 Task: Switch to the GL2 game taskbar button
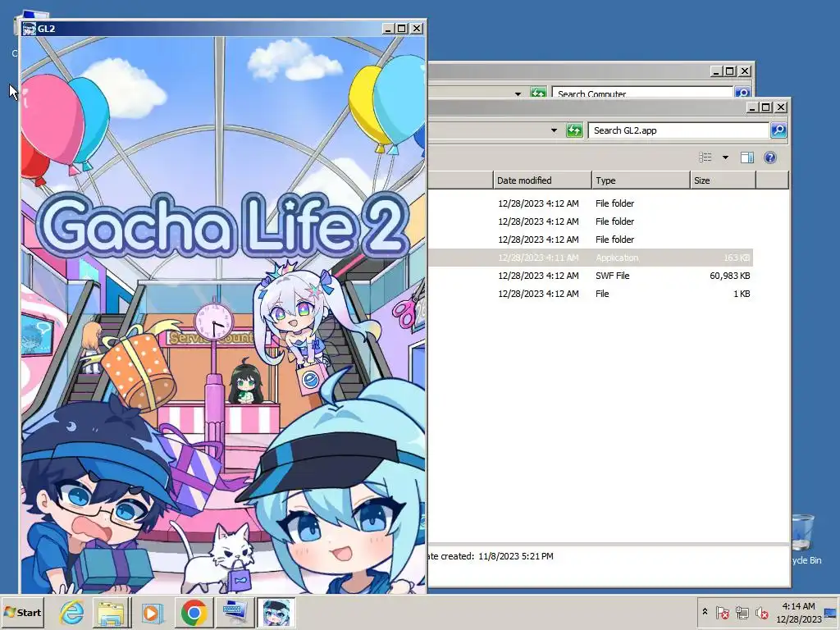276,612
